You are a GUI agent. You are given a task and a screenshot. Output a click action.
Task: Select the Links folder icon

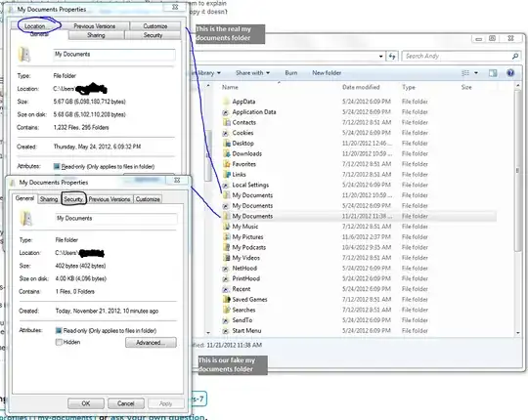pyautogui.click(x=226, y=175)
